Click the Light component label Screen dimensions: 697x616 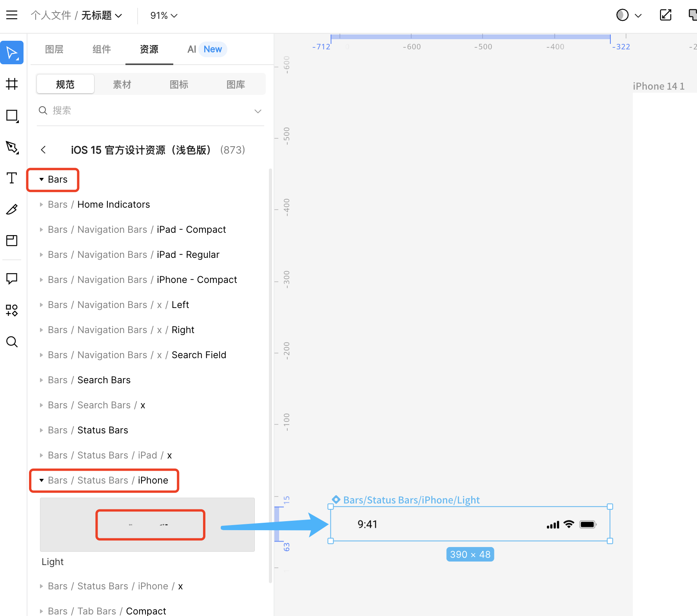click(x=53, y=562)
